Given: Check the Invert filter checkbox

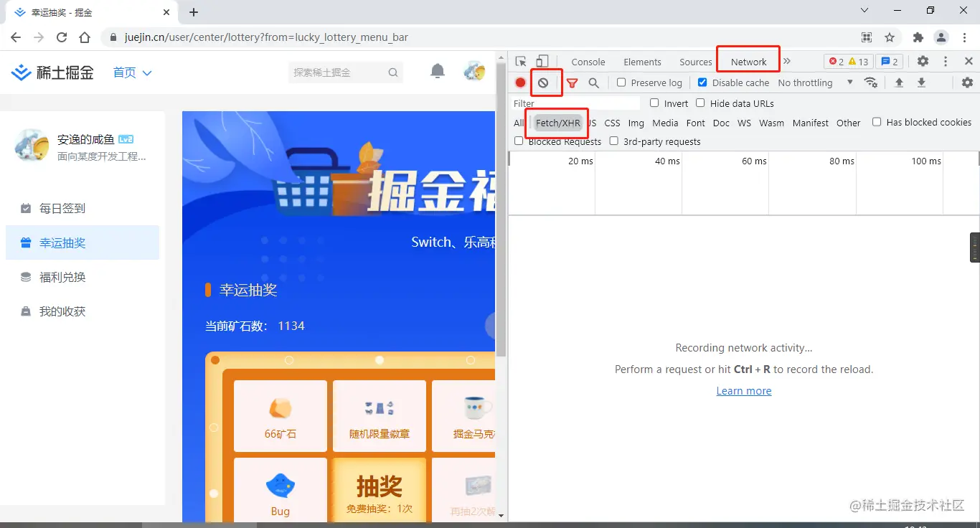Looking at the screenshot, I should coord(654,103).
